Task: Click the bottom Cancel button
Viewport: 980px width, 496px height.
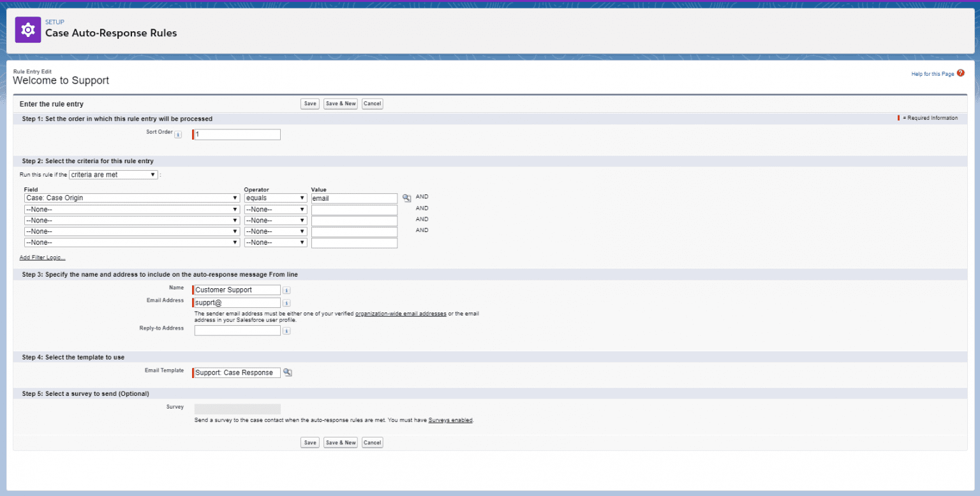Action: [372, 442]
